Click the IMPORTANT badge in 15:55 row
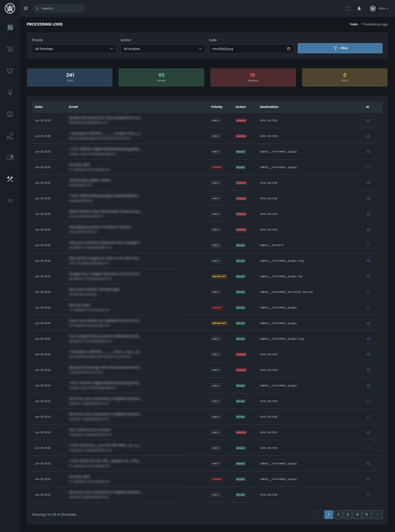395x532 pixels. pos(219,277)
